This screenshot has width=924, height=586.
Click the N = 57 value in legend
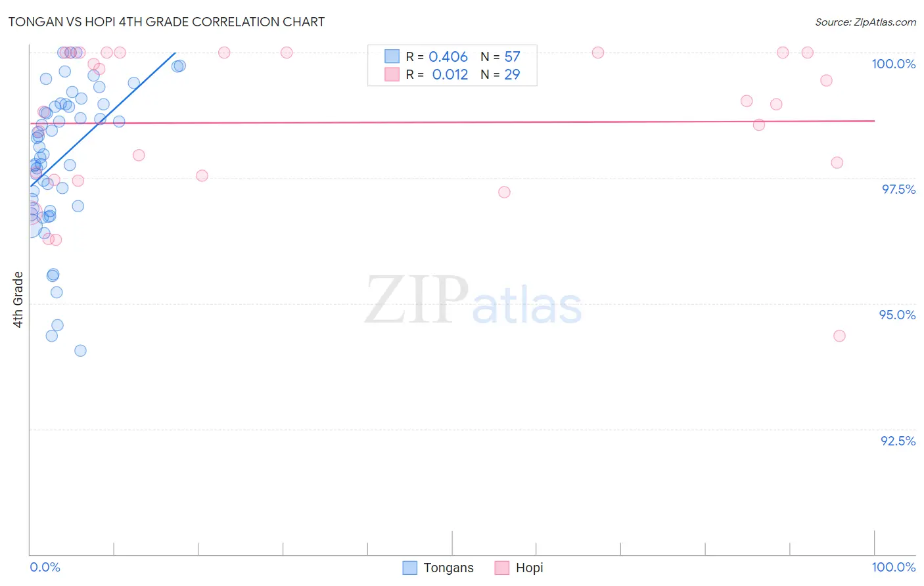[x=500, y=56]
